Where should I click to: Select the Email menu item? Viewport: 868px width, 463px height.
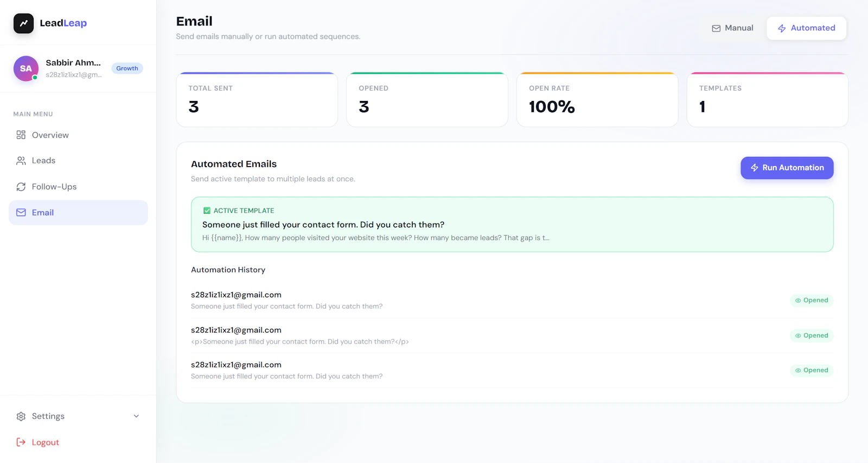pos(78,213)
